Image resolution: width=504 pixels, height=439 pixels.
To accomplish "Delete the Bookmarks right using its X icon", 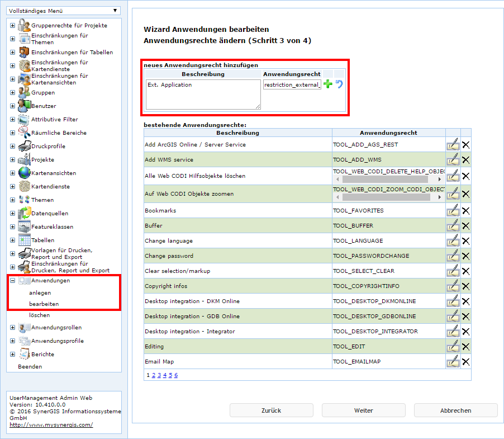I will (x=465, y=210).
